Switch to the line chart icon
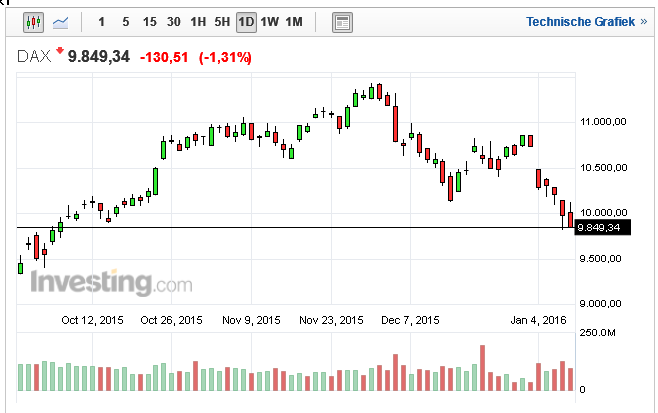 pos(60,22)
